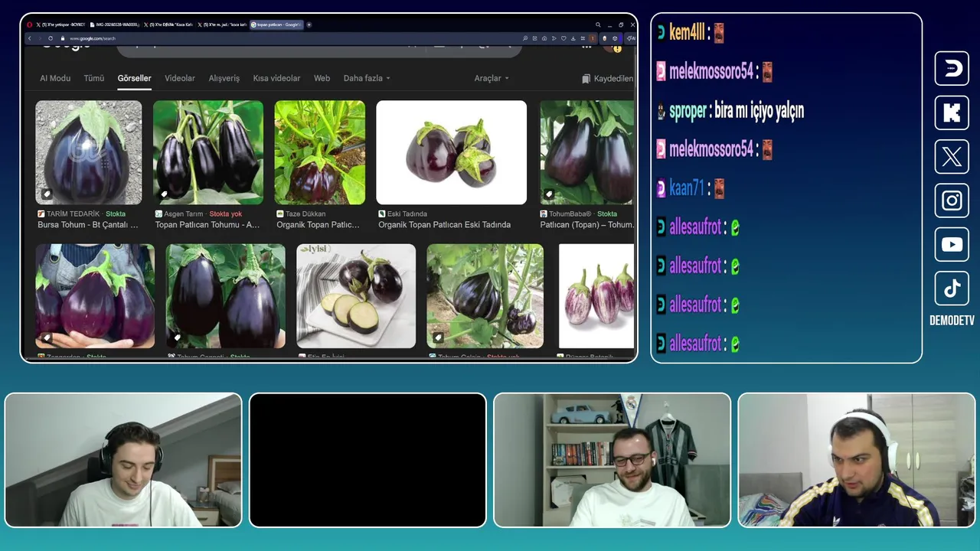The image size is (980, 551).
Task: Click the heart bookmark icon in address bar
Action: click(563, 38)
